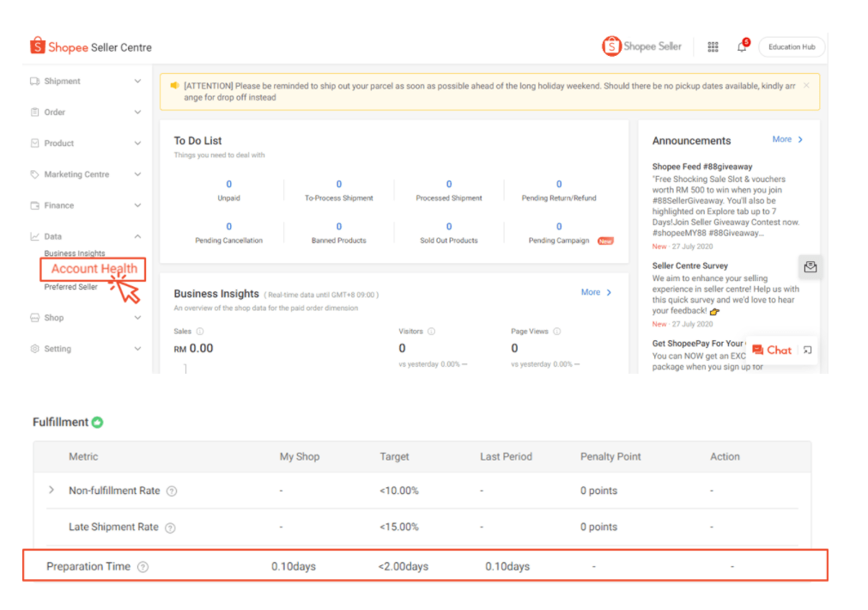Click the Order sidebar icon
The image size is (868, 610).
[35, 112]
